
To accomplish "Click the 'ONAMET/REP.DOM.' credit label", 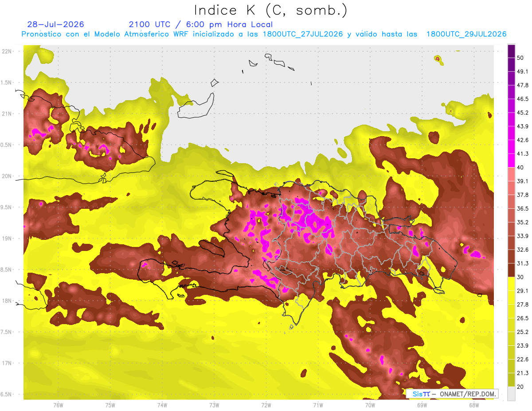I will tap(467, 394).
